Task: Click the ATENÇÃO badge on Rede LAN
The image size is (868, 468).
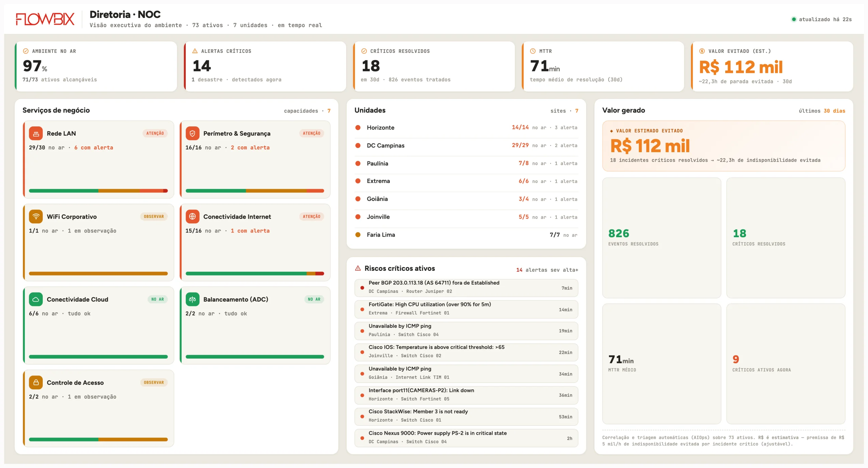Action: 155,134
